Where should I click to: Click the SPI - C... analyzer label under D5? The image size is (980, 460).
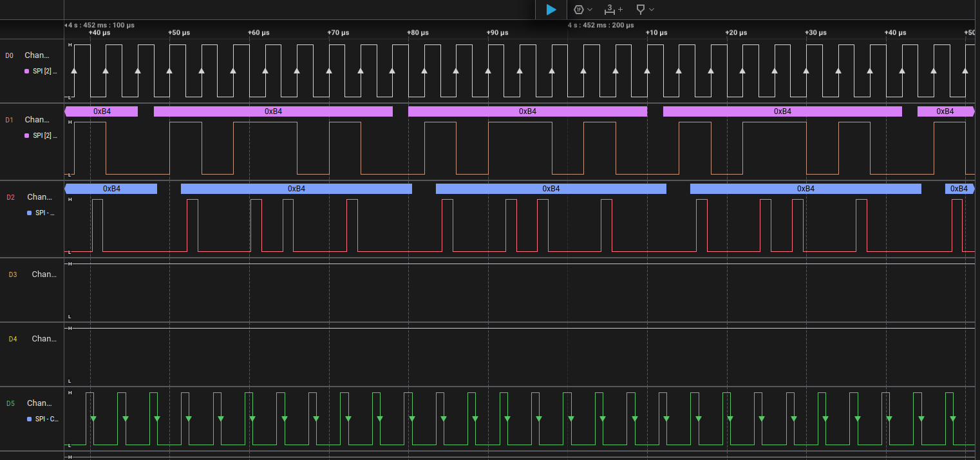46,419
